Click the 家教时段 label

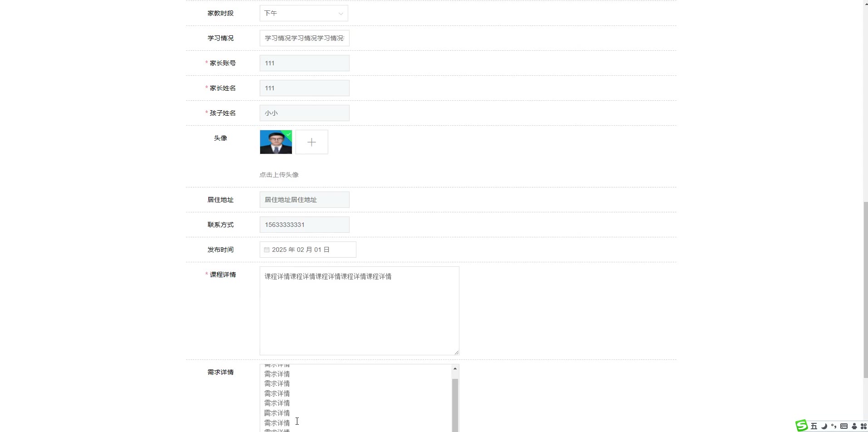pyautogui.click(x=221, y=13)
